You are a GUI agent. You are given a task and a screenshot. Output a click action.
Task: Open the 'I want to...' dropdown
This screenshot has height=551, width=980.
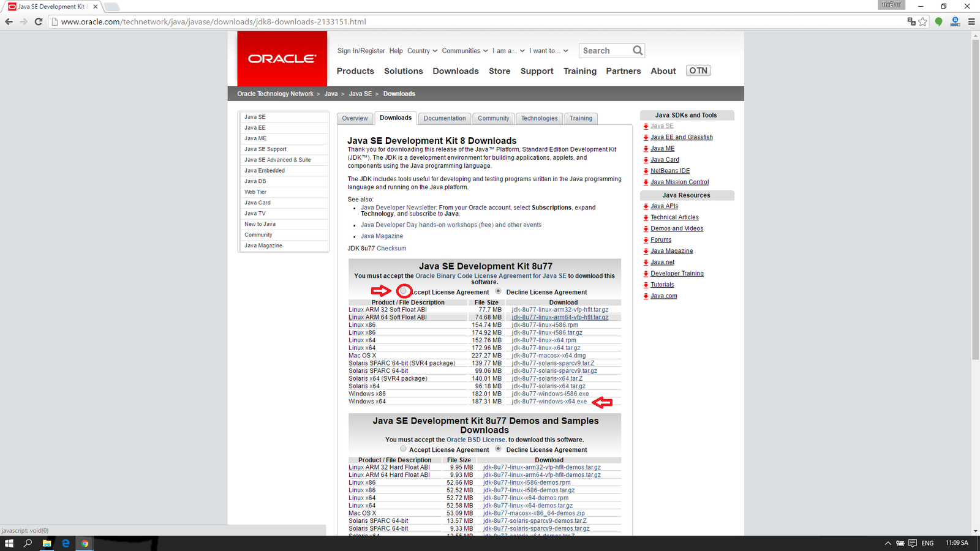549,51
